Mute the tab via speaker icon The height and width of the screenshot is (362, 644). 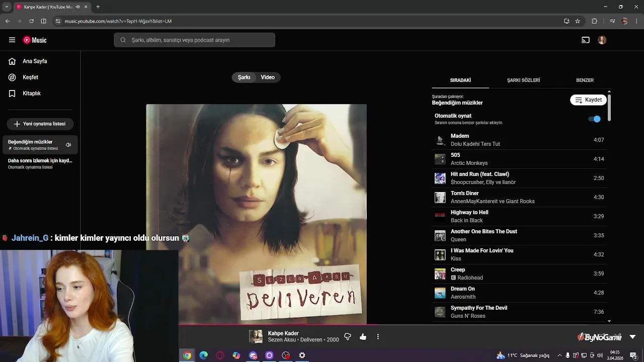click(x=77, y=7)
